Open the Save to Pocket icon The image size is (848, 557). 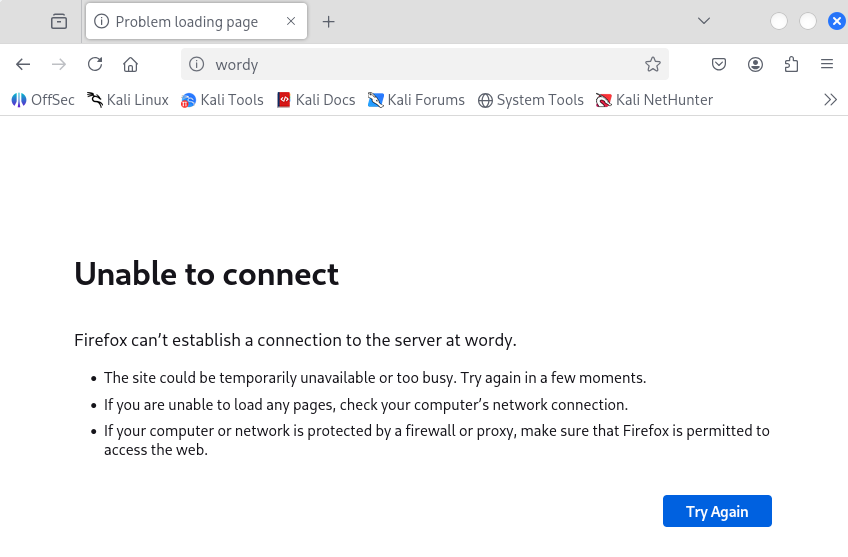click(x=719, y=64)
